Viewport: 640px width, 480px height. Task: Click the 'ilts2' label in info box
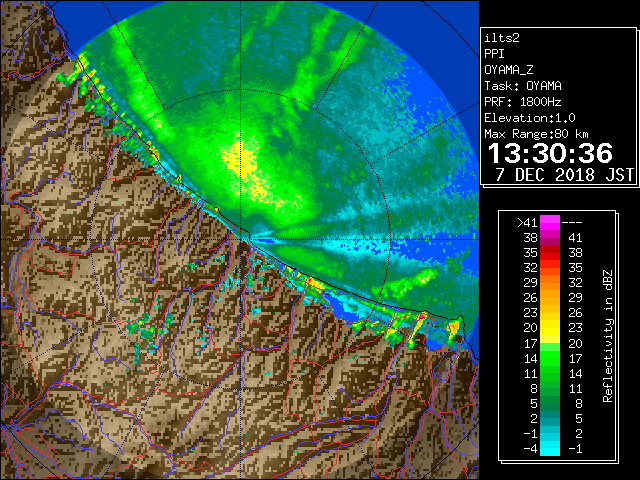point(502,38)
